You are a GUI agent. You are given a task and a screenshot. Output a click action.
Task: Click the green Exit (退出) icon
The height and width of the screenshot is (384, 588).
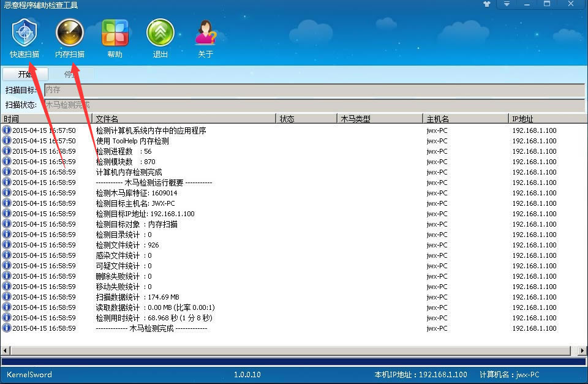pos(160,38)
